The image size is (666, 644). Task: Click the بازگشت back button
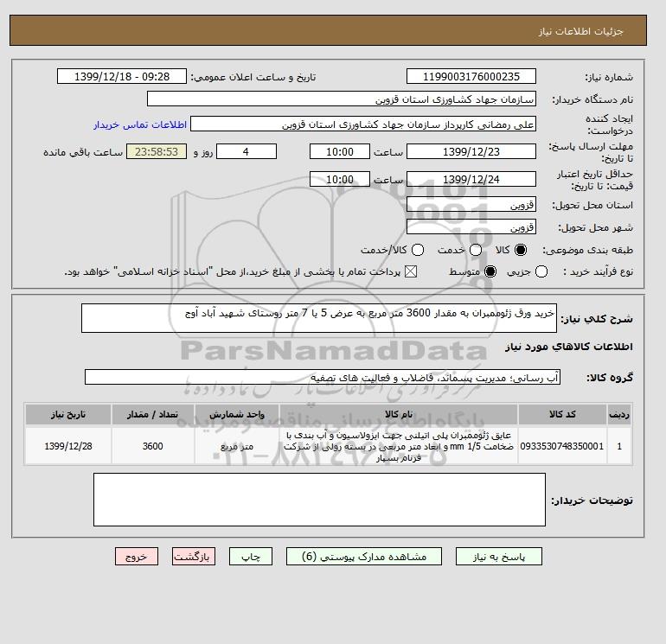point(194,557)
